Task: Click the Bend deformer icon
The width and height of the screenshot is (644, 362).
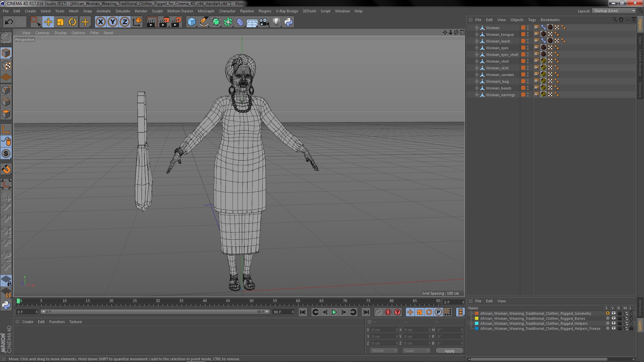Action: tap(240, 22)
